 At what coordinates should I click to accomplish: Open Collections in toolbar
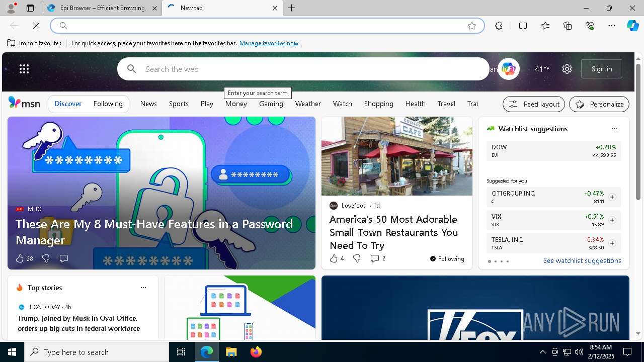pos(568,26)
